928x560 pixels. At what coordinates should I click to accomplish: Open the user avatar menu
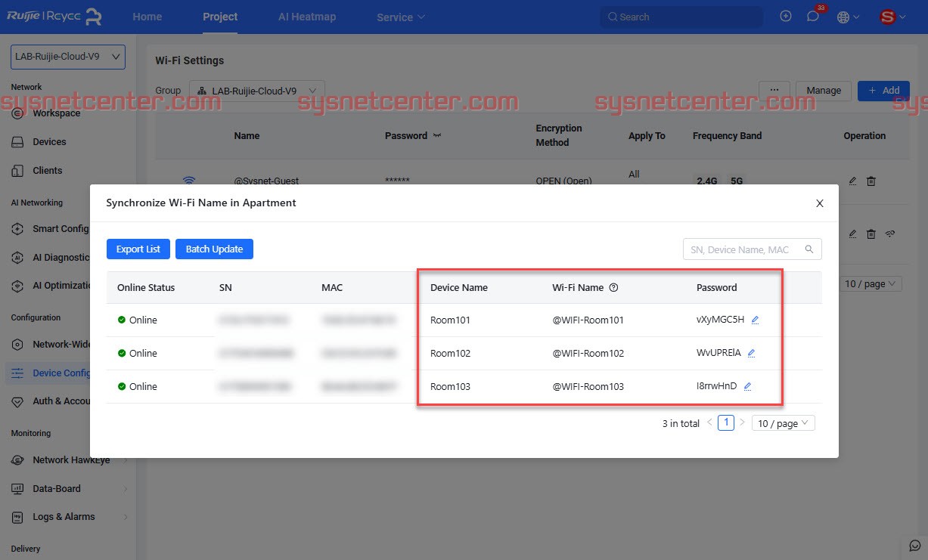point(892,17)
